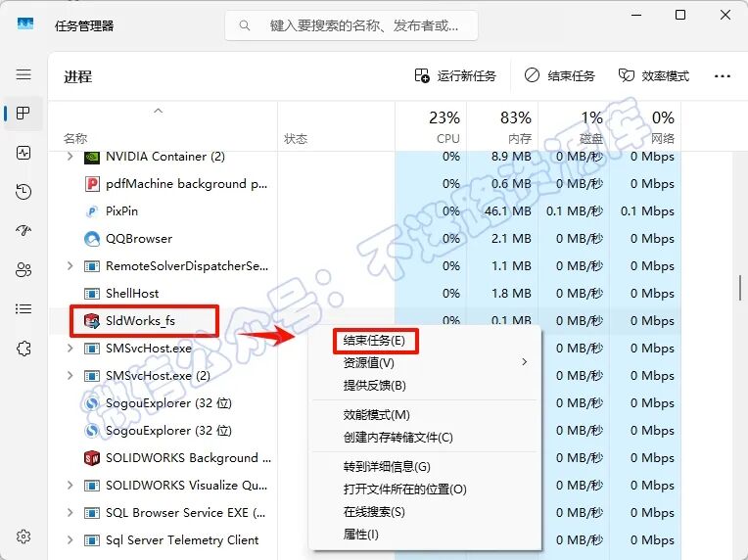The image size is (748, 560).
Task: Sort by the CPU 23% column header
Action: (431, 126)
